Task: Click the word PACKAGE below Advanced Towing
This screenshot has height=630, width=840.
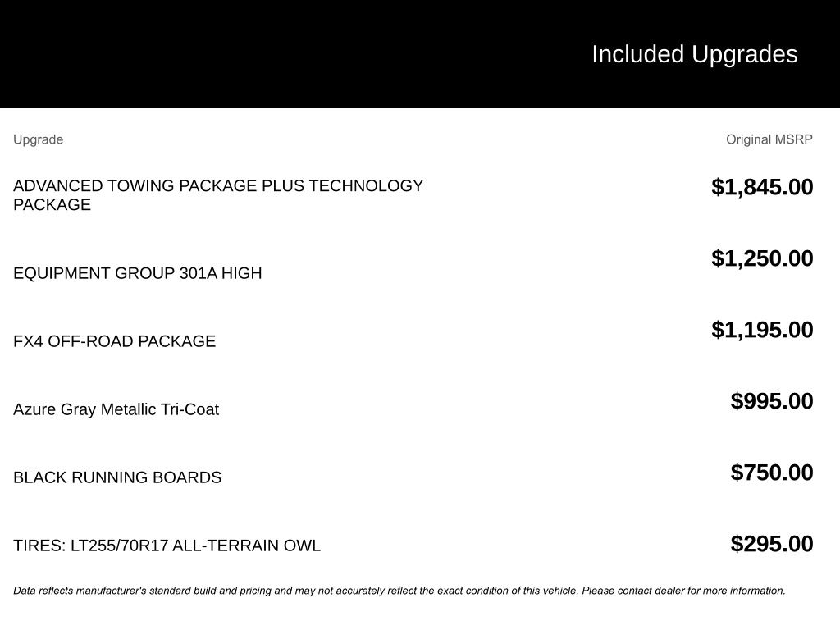Action: pyautogui.click(x=52, y=205)
